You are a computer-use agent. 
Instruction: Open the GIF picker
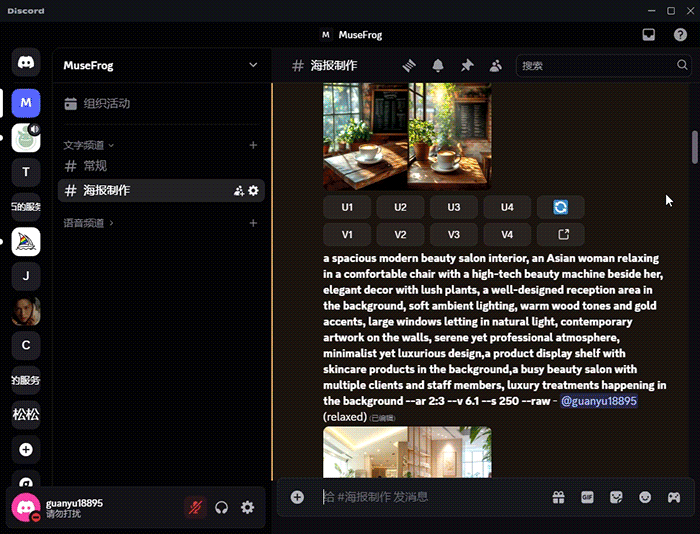click(587, 497)
